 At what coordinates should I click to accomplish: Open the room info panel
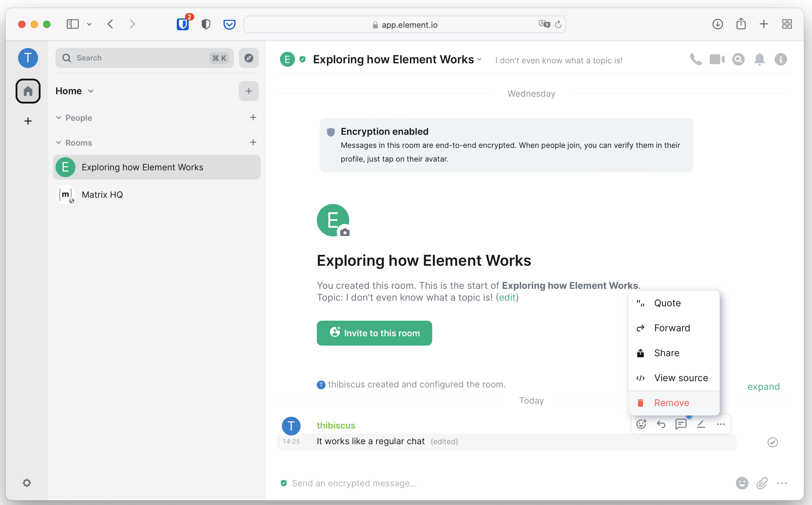(780, 60)
